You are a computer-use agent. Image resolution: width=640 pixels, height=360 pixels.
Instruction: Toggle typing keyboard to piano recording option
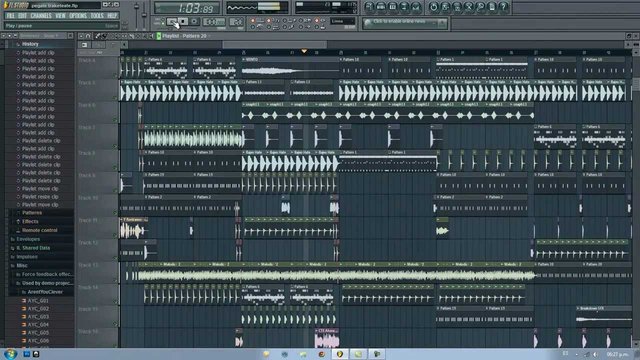click(253, 20)
